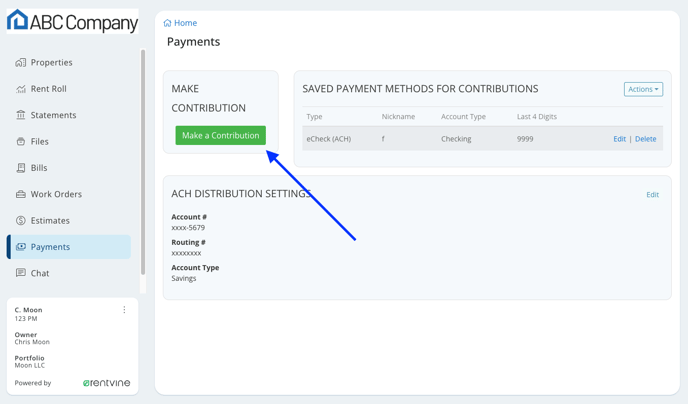Click the sidebar vertical scrollbar
The width and height of the screenshot is (688, 404).
click(x=143, y=161)
